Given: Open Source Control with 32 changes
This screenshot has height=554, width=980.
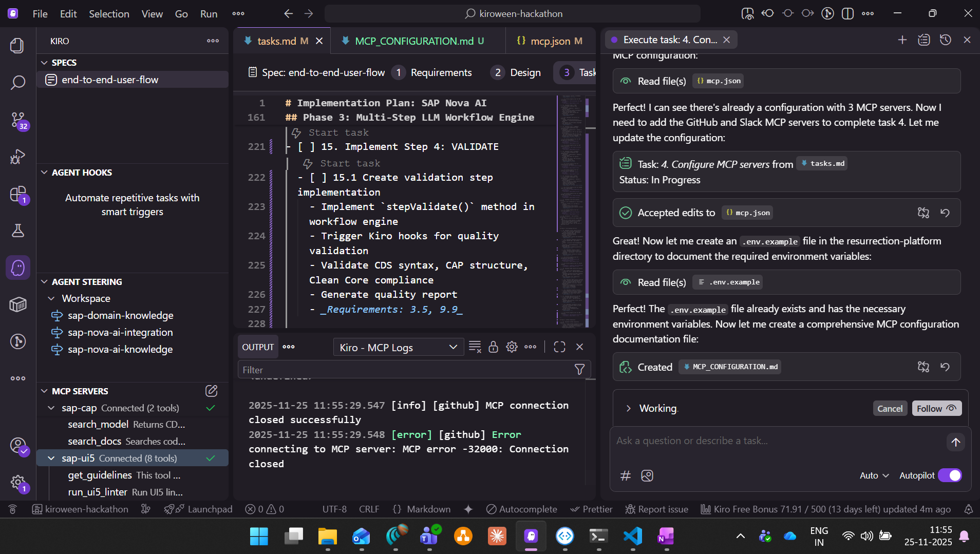Looking at the screenshot, I should (x=17, y=120).
